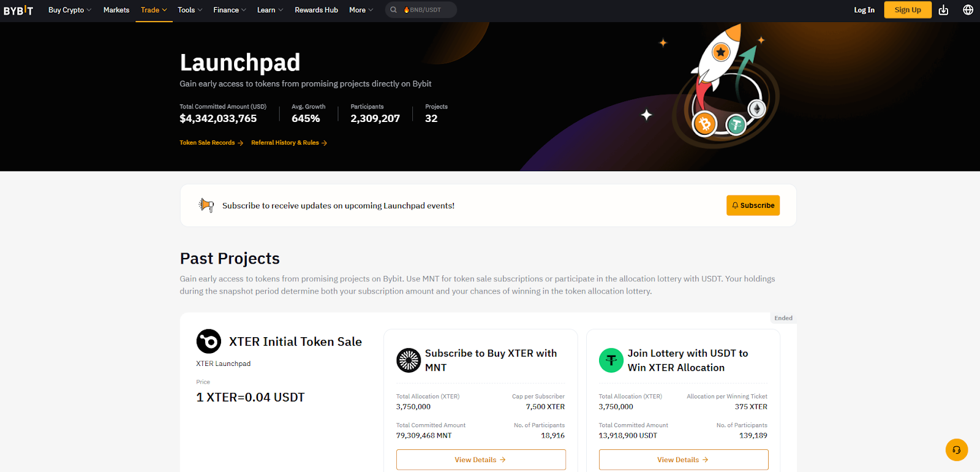Screen dimensions: 980x472
Task: Click Join Lottery with USDT heading
Action: coord(687,360)
